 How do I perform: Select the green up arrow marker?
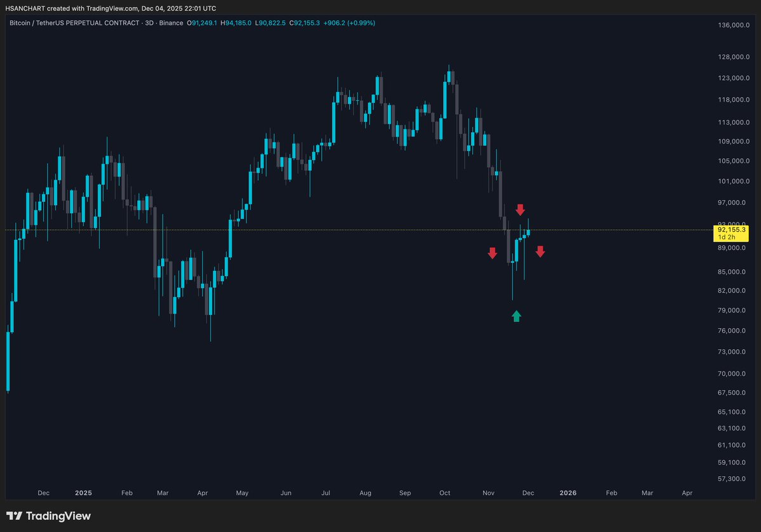point(517,316)
